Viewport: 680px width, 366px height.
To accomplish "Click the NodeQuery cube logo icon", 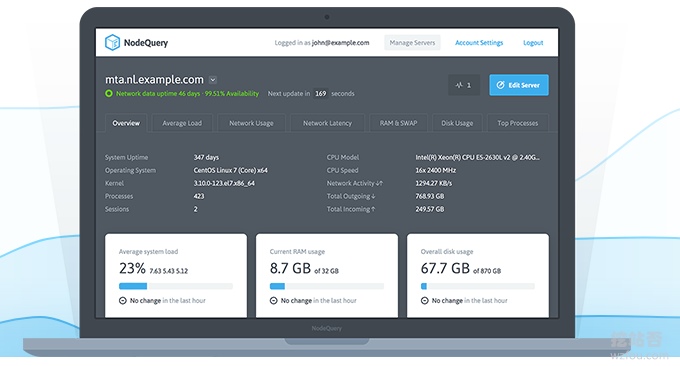I will 112,42.
